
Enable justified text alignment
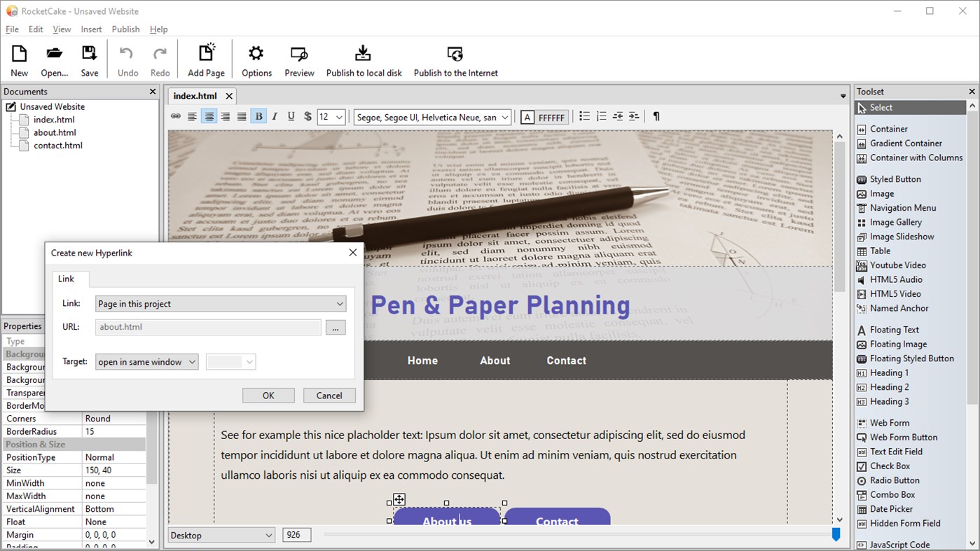point(242,116)
